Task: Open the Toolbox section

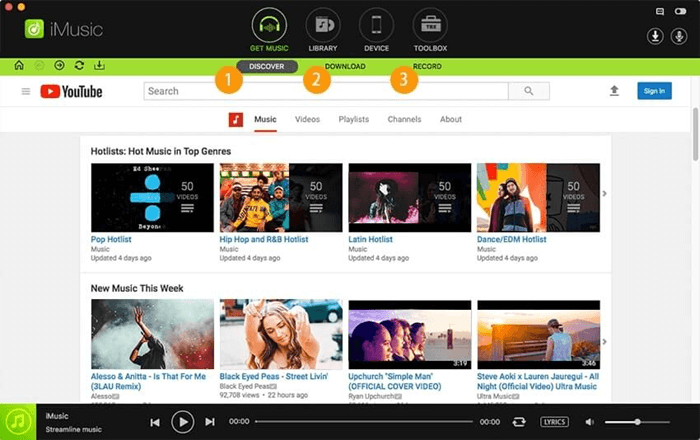Action: coord(430,27)
